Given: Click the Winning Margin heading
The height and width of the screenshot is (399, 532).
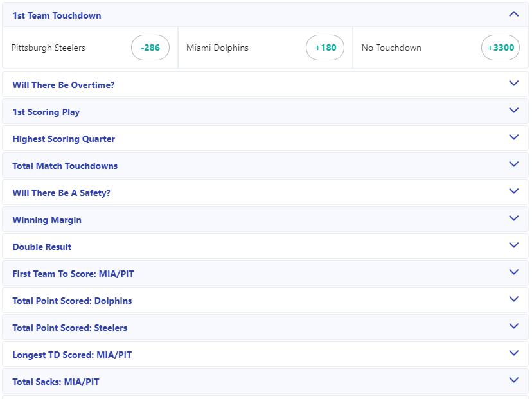Looking at the screenshot, I should [47, 220].
